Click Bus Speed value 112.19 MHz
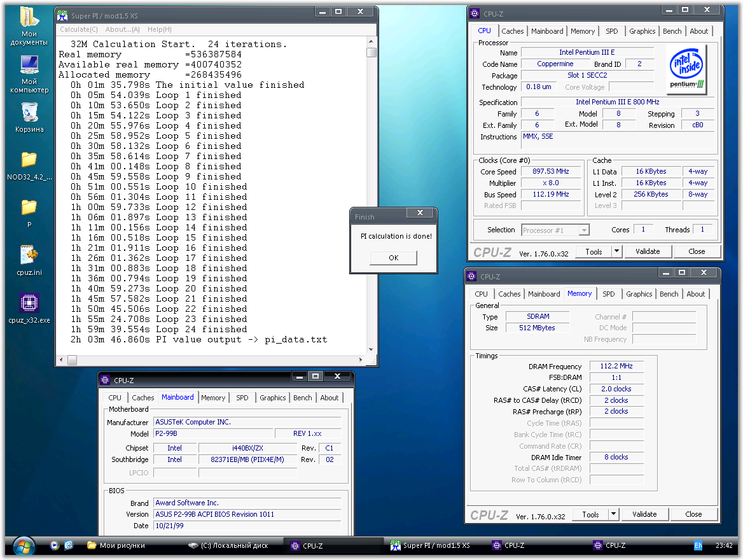Screen dimensions: 743x560 coord(551,195)
